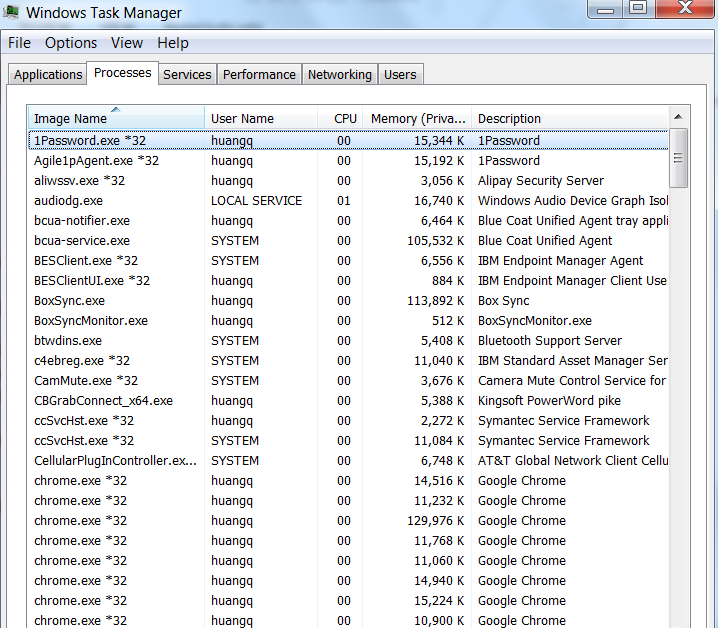The height and width of the screenshot is (628, 718).
Task: Select the bcua-notifier.exe process
Action: point(348,221)
